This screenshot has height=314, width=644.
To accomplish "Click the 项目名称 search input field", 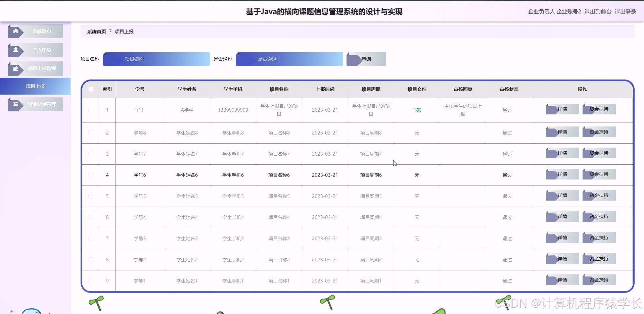I will 156,59.
